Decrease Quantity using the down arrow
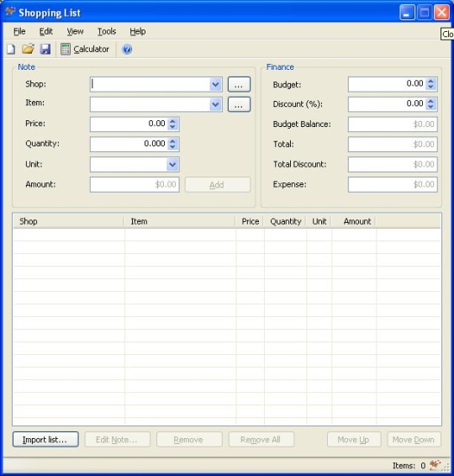The image size is (454, 476). (x=172, y=147)
